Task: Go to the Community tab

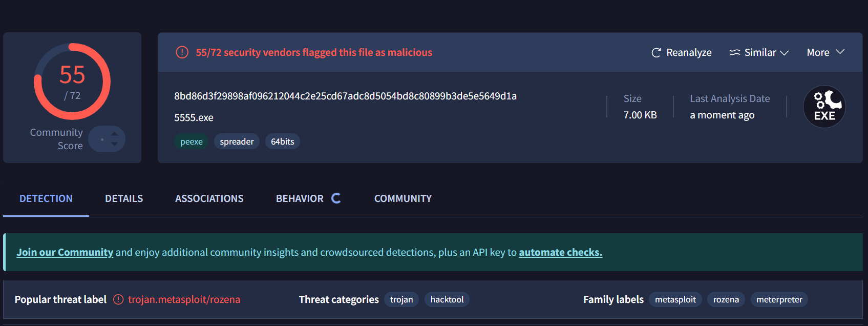Action: (403, 198)
